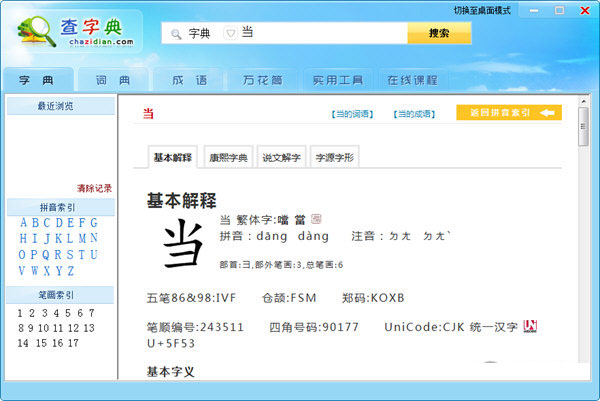
Task: Click the vertical scrollbar thumb
Action: [583, 127]
